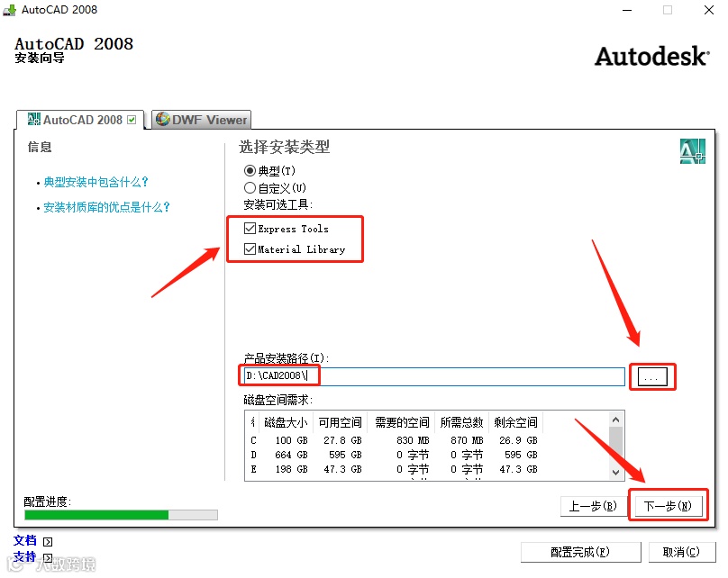Viewport: 728px width, 578px height.
Task: Click the AutoCAD logo icon beside install type
Action: tap(692, 151)
